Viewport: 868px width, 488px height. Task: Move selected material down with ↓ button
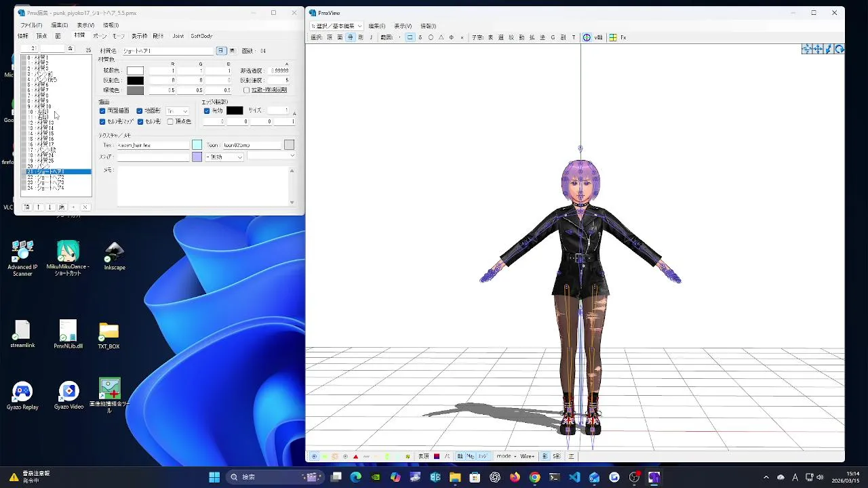point(50,207)
